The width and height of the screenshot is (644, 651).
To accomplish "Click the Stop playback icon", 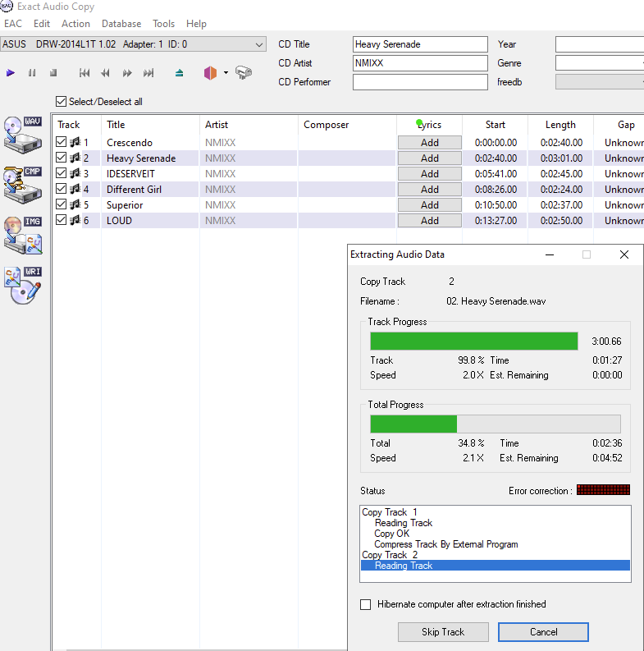I will pos(53,73).
